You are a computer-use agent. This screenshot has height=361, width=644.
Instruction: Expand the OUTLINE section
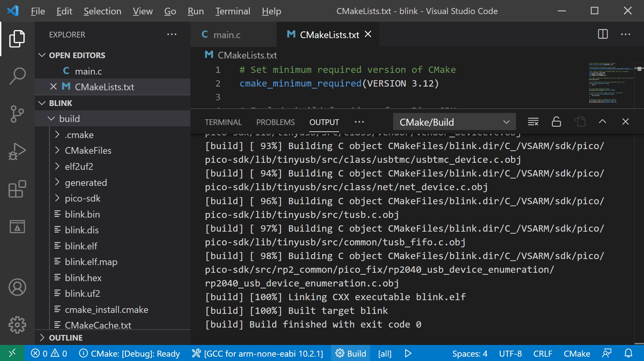[65, 338]
